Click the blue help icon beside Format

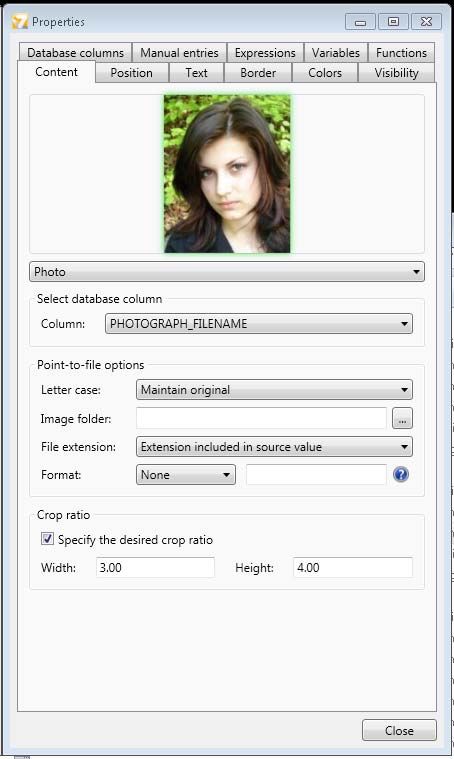401,474
